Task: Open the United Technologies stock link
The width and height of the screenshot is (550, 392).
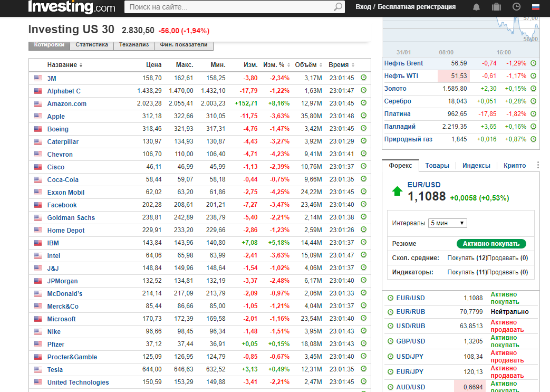Action: (x=78, y=382)
